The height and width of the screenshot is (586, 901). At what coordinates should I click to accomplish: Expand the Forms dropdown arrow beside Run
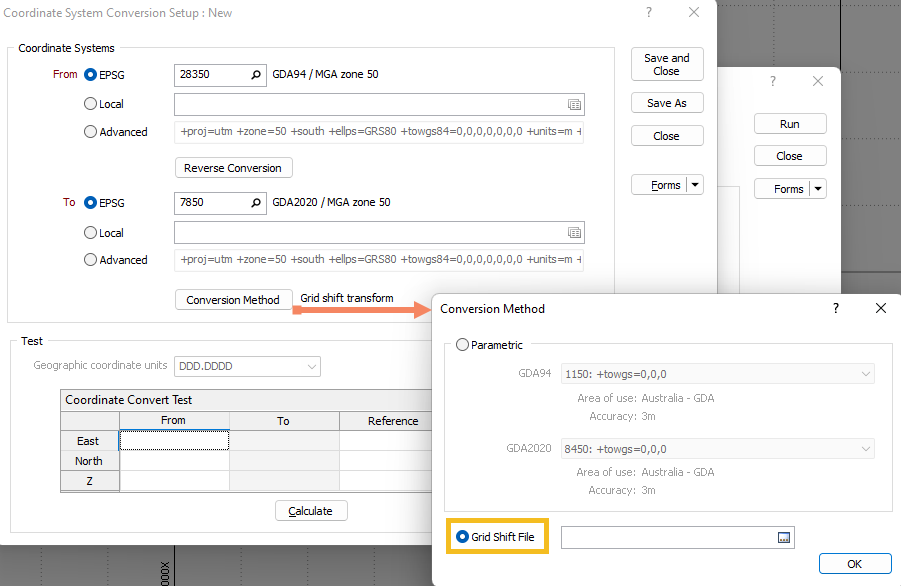click(x=818, y=189)
